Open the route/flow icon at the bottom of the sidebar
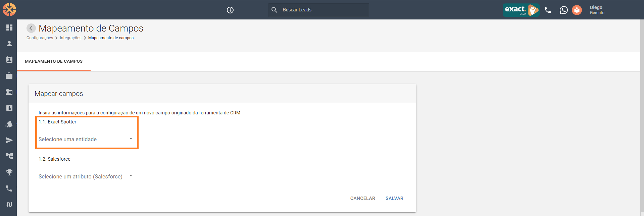The image size is (644, 216). point(9,205)
